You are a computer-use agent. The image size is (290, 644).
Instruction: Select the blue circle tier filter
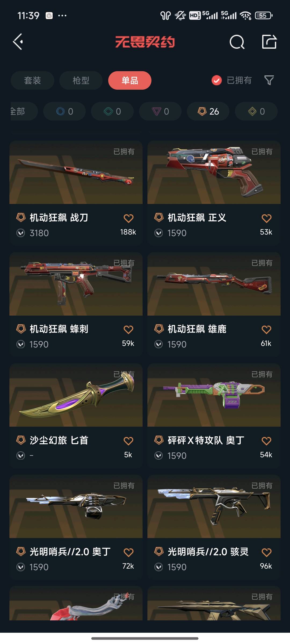[x=64, y=111]
